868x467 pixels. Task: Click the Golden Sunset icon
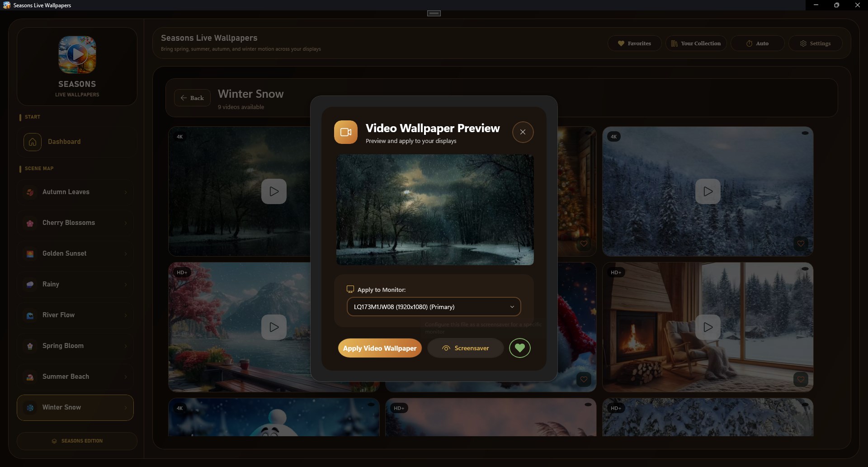(30, 254)
